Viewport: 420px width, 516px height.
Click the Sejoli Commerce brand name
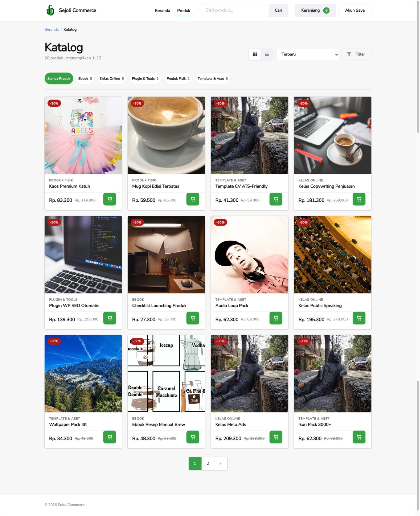[x=78, y=10]
